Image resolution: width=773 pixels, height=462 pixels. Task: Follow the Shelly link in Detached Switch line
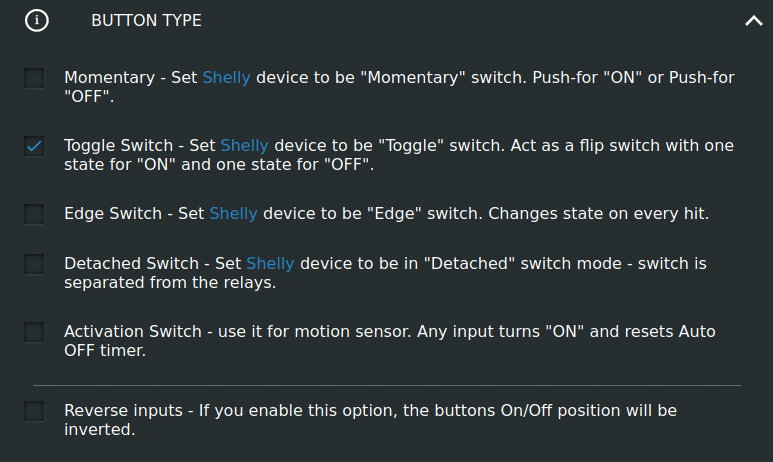(x=270, y=264)
